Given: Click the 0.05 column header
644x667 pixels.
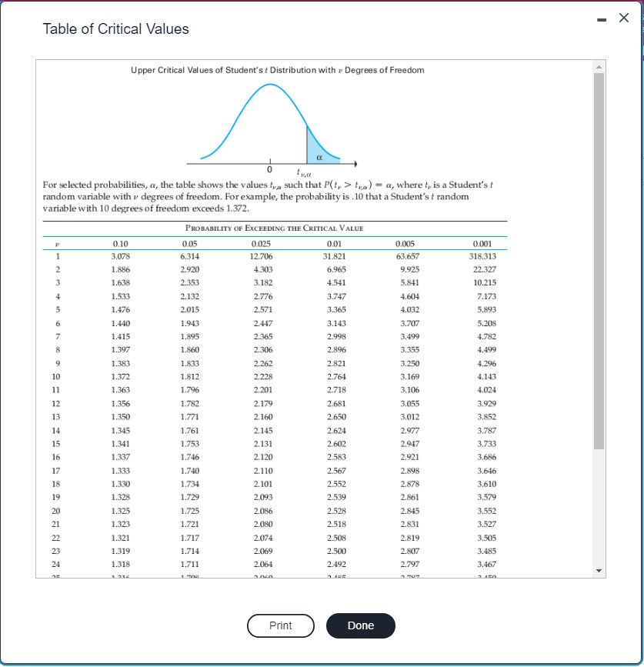Looking at the screenshot, I should 190,244.
